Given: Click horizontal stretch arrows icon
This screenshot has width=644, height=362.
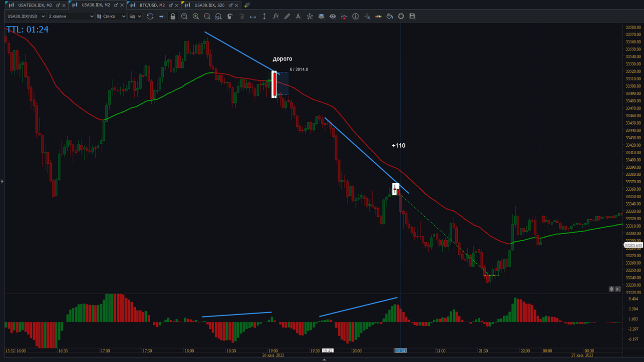Looking at the screenshot, I should (253, 16).
